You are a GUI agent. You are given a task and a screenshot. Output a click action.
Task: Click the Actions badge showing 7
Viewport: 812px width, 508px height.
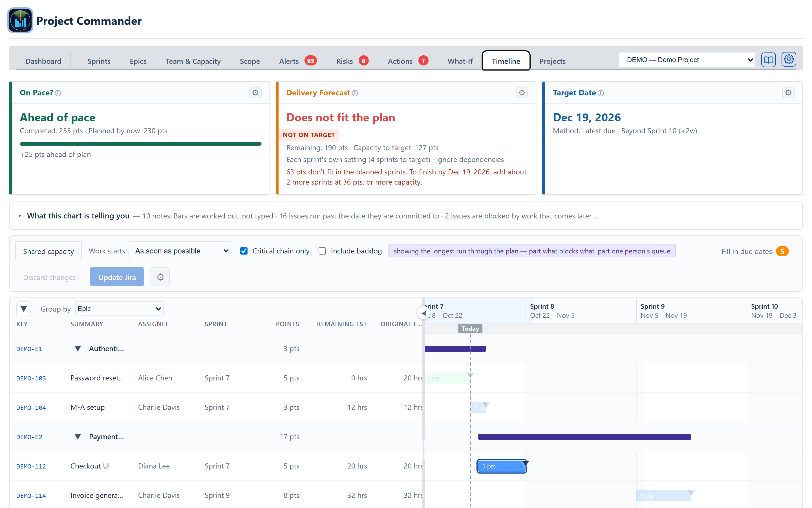pos(423,61)
